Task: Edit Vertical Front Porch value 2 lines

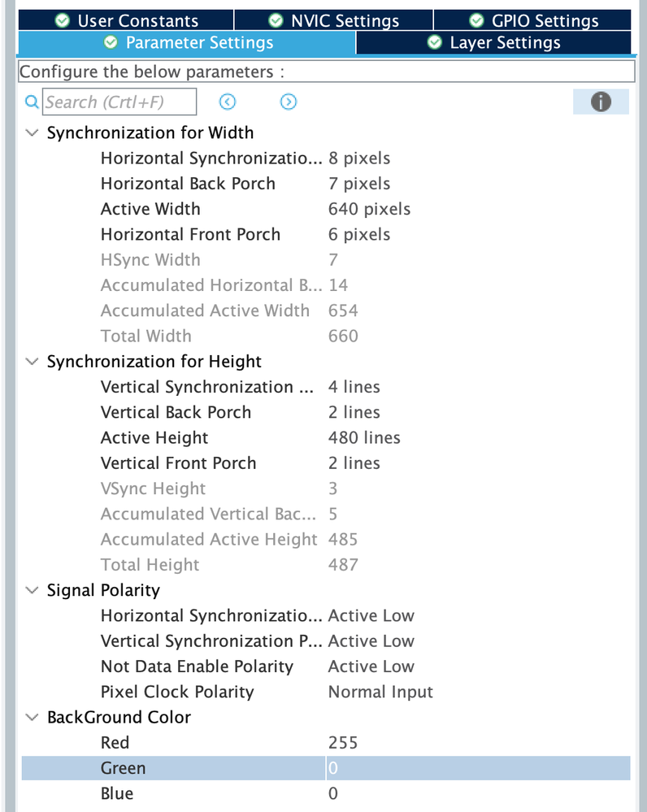Action: (x=354, y=463)
